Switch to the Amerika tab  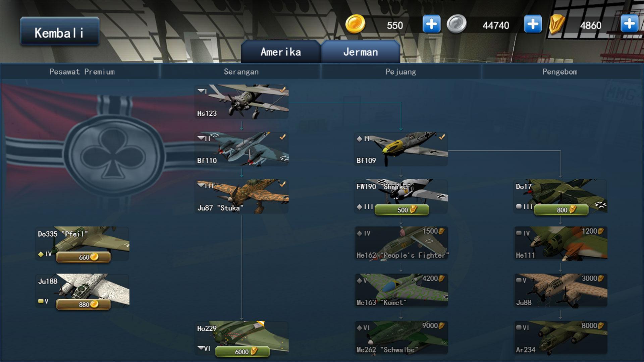(x=281, y=52)
